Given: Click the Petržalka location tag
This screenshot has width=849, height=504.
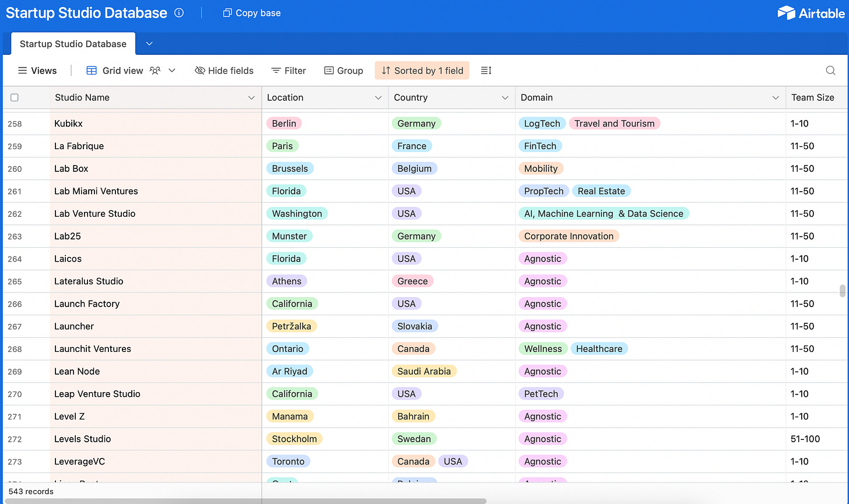Looking at the screenshot, I should point(292,326).
